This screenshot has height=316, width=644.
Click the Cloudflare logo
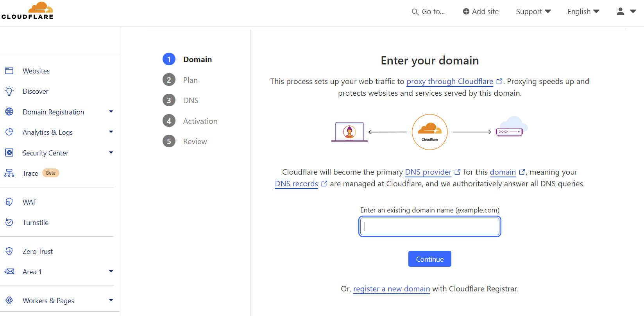coord(27,11)
